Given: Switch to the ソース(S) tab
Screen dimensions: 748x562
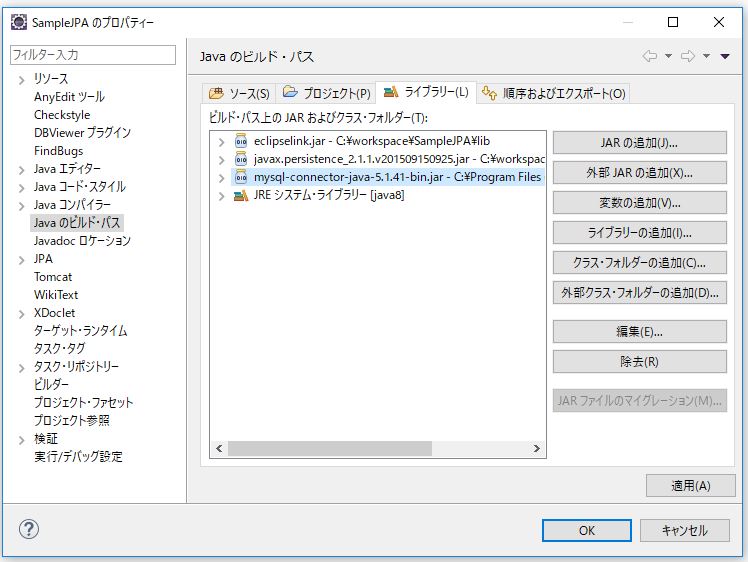Looking at the screenshot, I should (239, 93).
